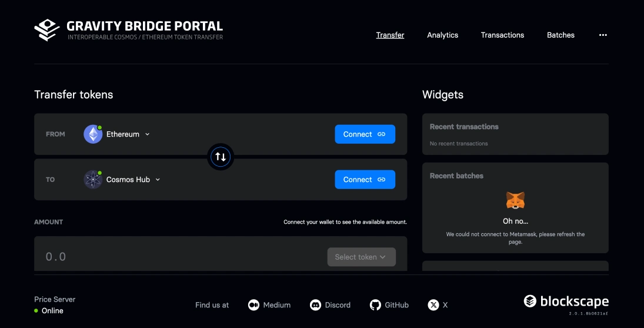The image size is (644, 328).
Task: Click the GitHub octocat icon
Action: [375, 305]
